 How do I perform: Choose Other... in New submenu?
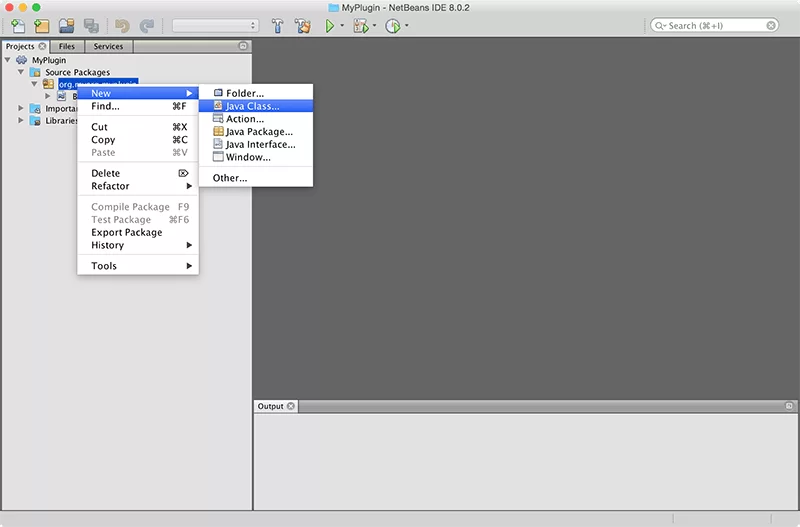tap(256, 178)
